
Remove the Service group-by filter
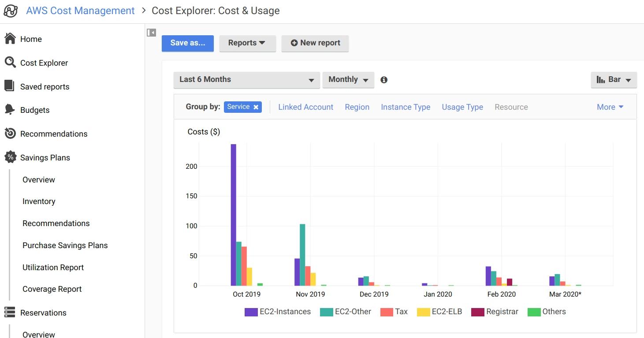[x=256, y=107]
